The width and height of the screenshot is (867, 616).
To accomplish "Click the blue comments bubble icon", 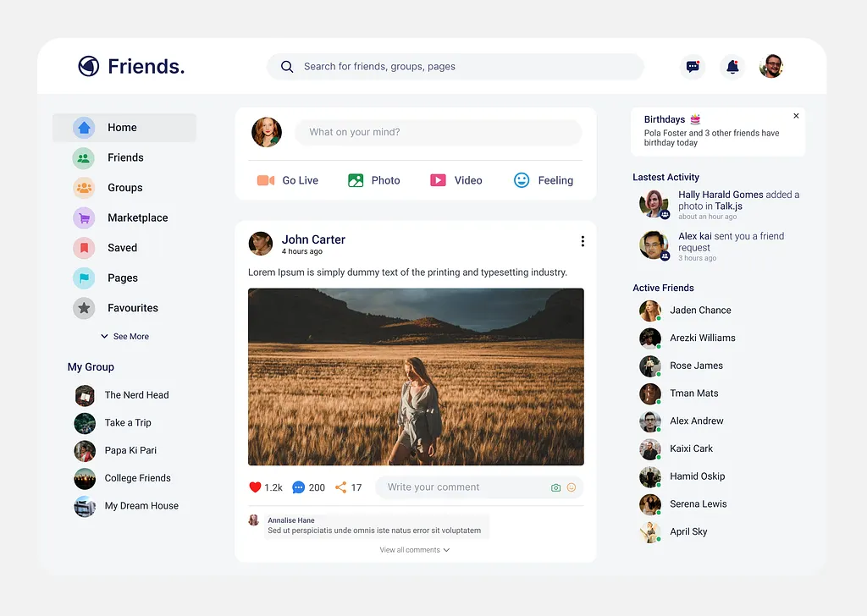I will pos(298,487).
